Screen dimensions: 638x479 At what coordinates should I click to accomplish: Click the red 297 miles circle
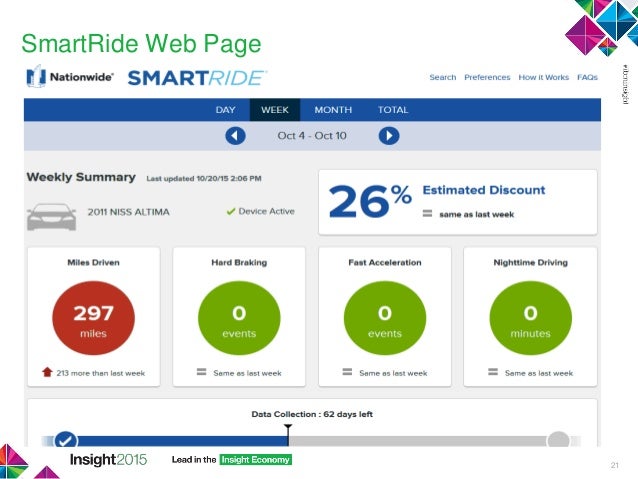[x=94, y=318]
